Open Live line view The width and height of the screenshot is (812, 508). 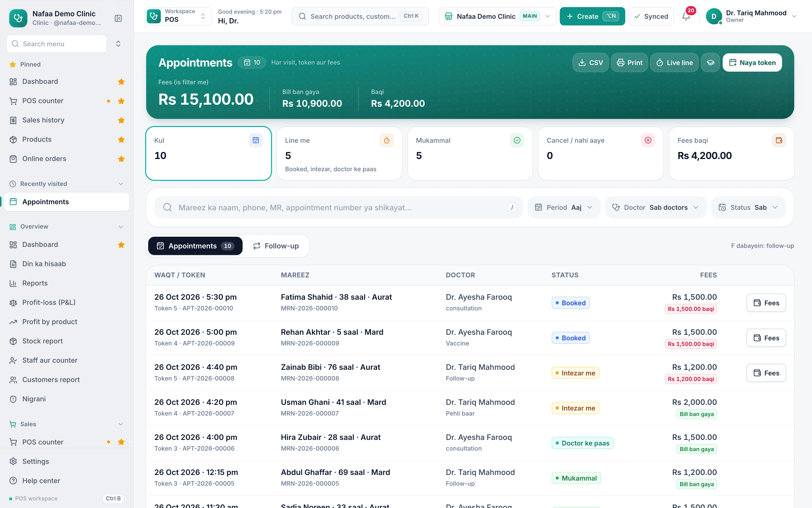tap(674, 62)
